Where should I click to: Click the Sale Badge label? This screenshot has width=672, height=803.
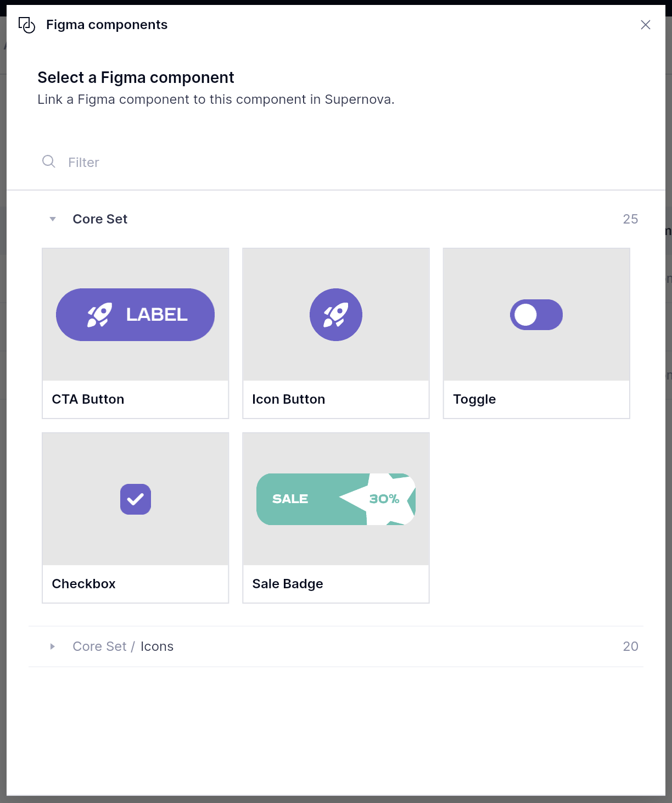tap(288, 584)
